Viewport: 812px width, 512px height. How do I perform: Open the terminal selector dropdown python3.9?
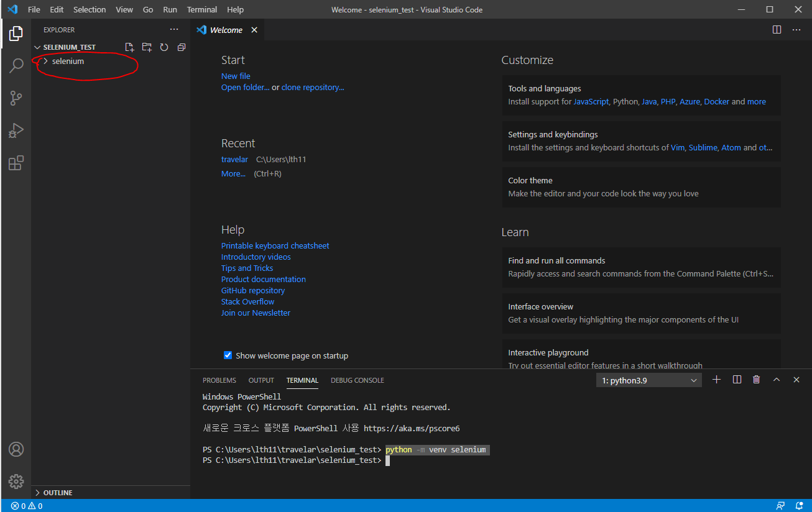[x=649, y=380]
